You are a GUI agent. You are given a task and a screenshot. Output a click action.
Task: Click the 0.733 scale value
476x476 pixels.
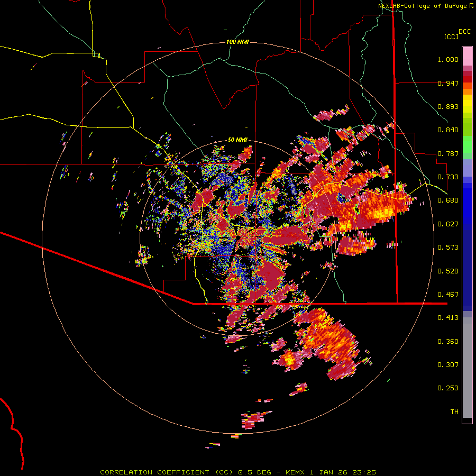[x=448, y=177]
